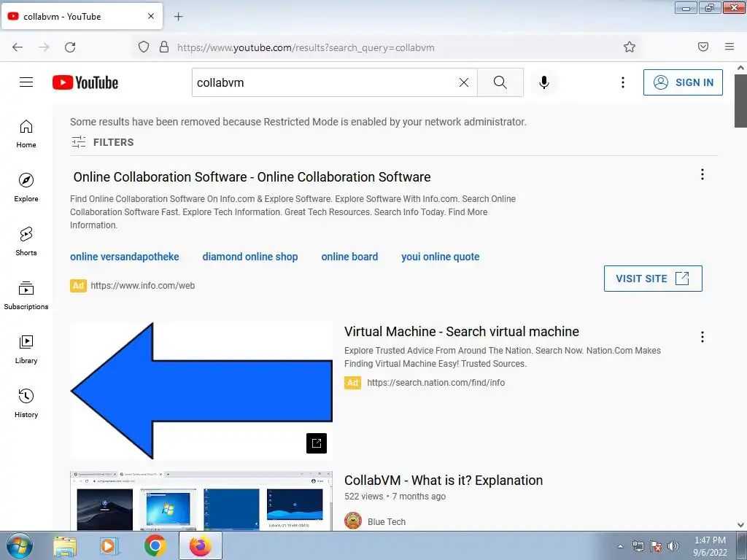Viewport: 747px width, 560px height.
Task: Open the YouTube guide hamburger menu
Action: (26, 82)
